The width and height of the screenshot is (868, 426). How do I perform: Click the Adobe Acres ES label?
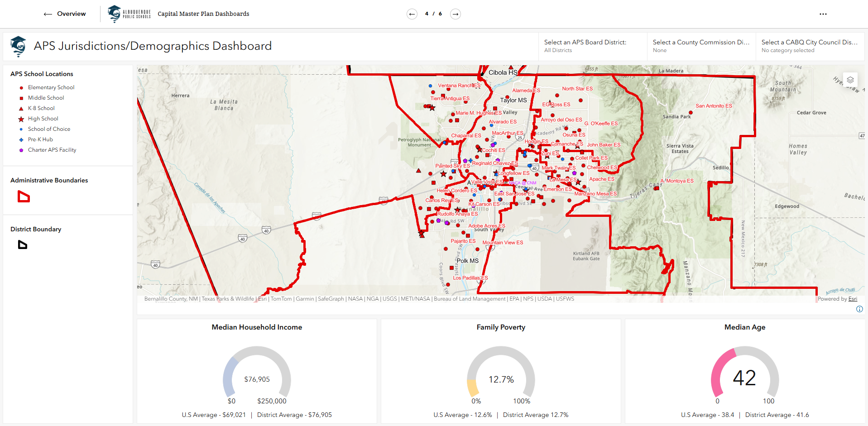click(x=487, y=226)
